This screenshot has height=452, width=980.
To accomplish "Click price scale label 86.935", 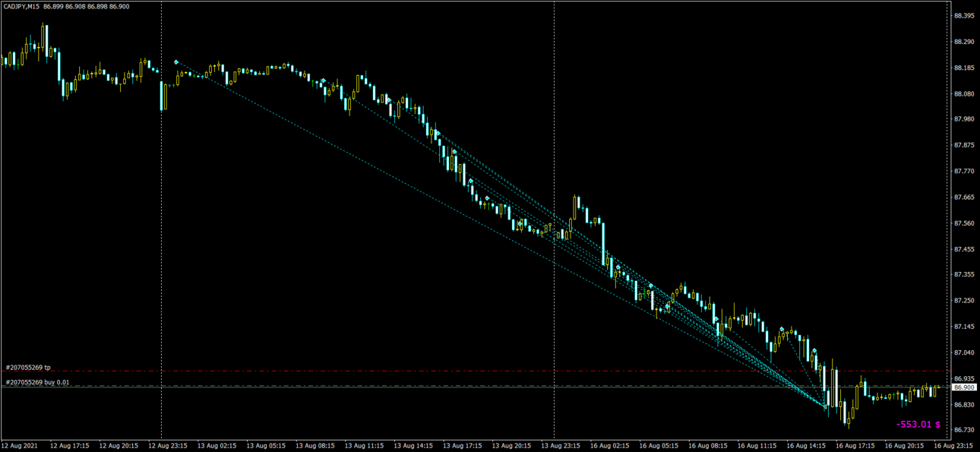I will tap(964, 378).
